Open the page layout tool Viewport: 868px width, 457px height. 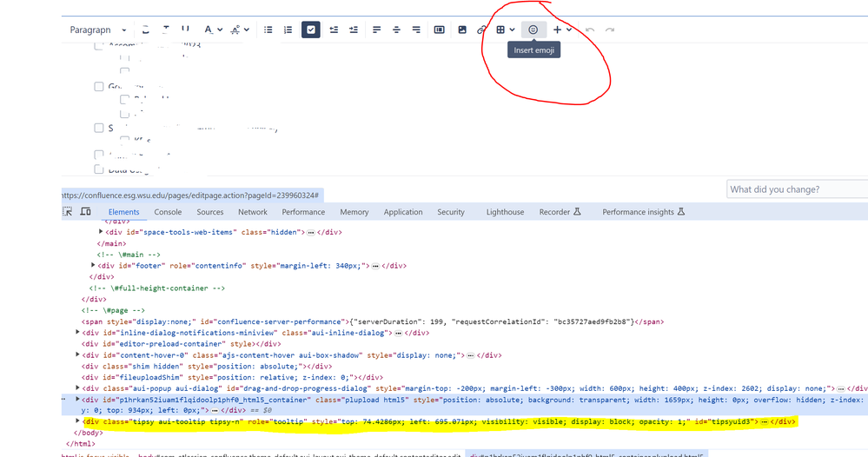pos(439,30)
